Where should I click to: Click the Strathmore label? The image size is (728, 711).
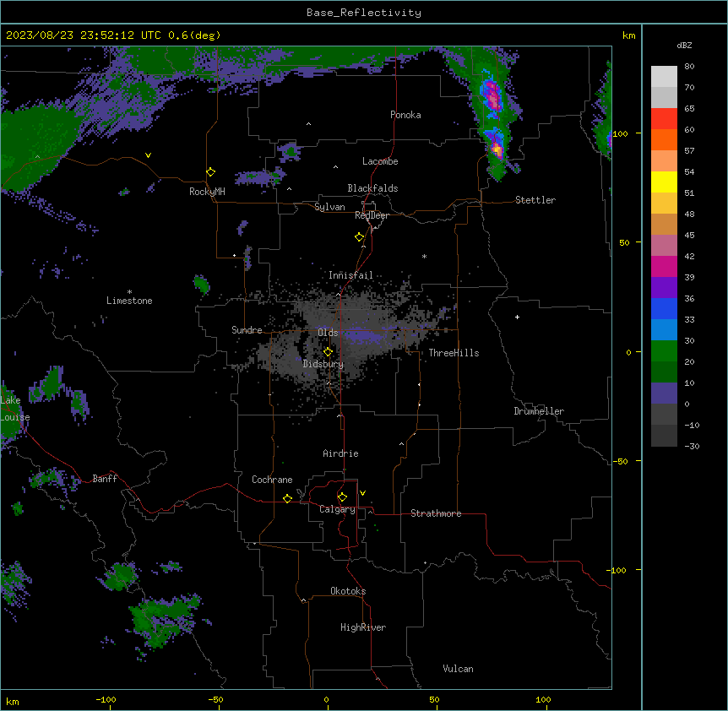pyautogui.click(x=436, y=513)
